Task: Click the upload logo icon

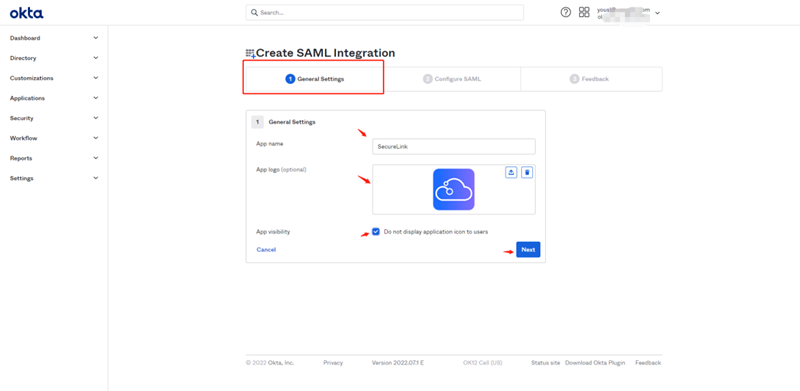Action: 511,173
